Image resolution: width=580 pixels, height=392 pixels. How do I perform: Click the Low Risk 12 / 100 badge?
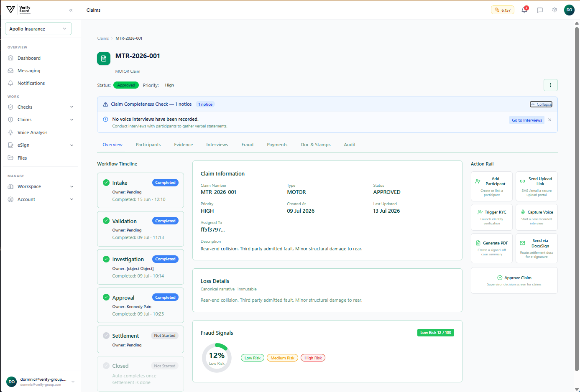pyautogui.click(x=436, y=333)
